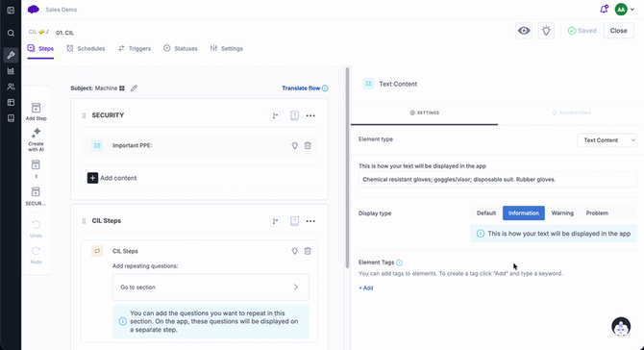The width and height of the screenshot is (644, 350).
Task: Click the help icon on SECURITY section
Action: (294, 115)
